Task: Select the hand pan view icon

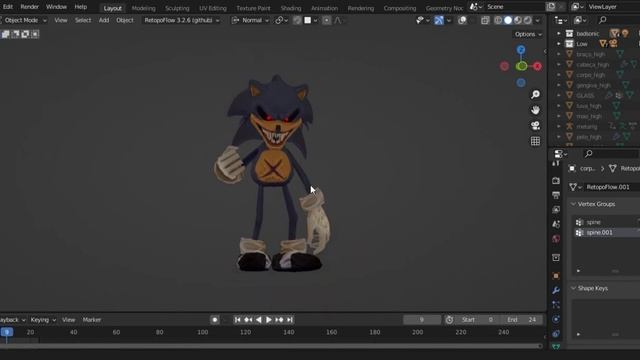Action: coord(535,110)
